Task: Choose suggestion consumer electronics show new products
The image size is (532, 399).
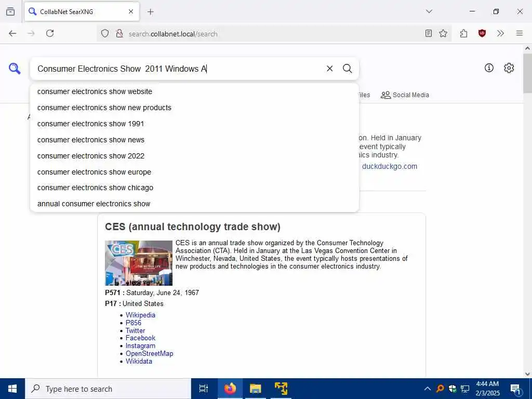Action: tap(194, 108)
